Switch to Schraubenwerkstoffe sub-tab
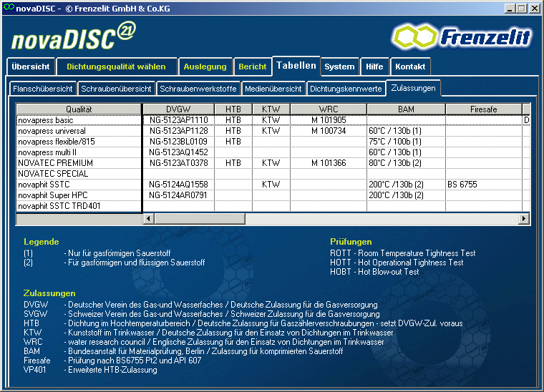The image size is (544, 392). point(198,89)
